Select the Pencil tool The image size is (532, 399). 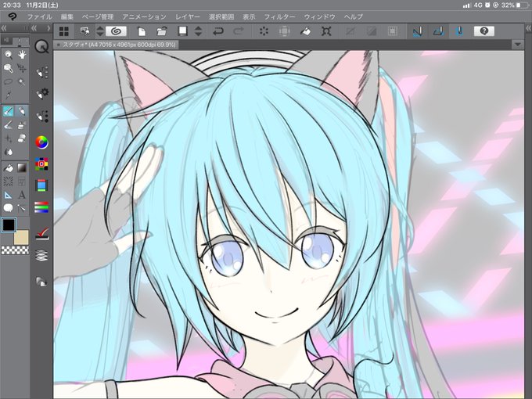[22, 111]
